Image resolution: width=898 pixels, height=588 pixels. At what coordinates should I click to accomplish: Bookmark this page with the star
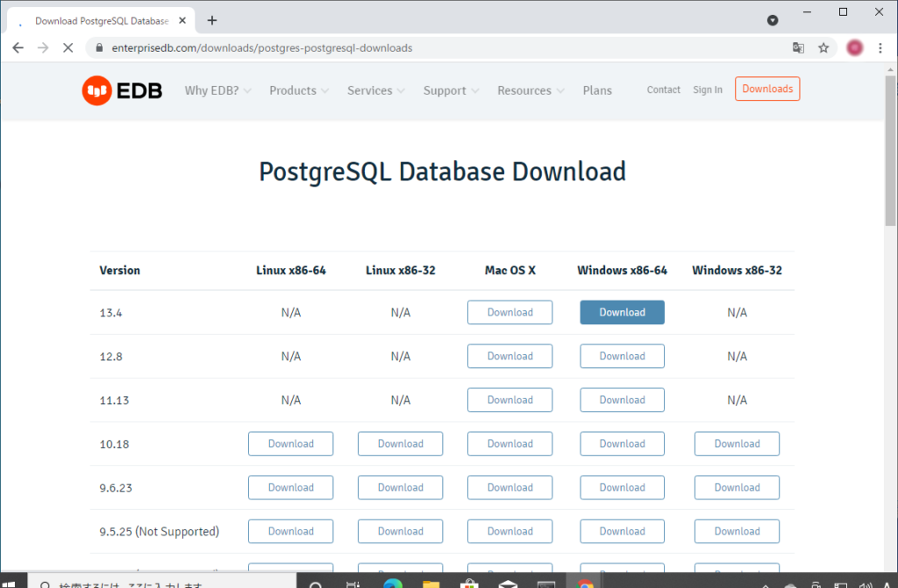point(823,48)
